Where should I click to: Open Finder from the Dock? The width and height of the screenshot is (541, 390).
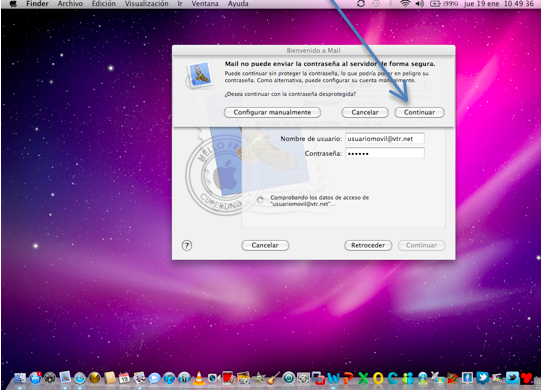[x=20, y=378]
